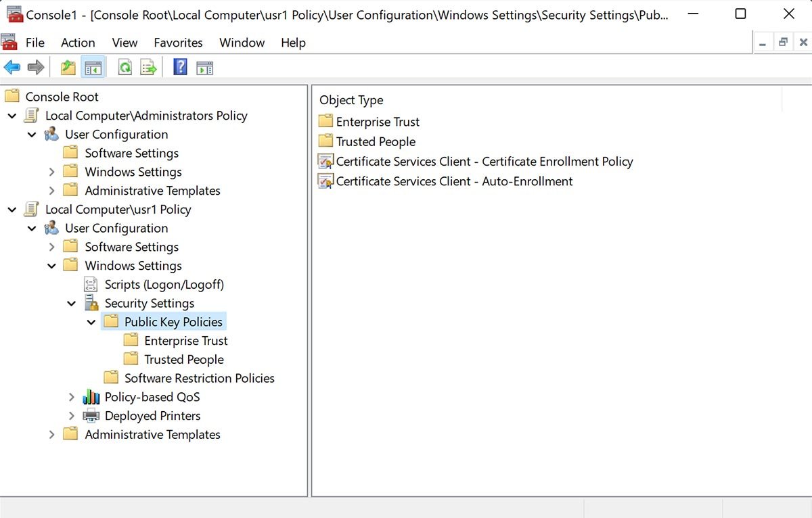Click the Object Type column header
The image size is (812, 518).
[351, 99]
